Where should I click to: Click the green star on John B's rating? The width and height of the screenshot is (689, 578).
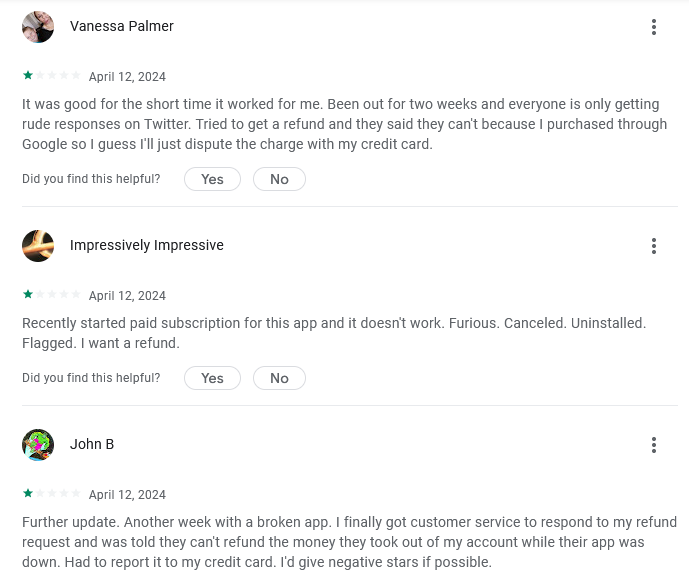pyautogui.click(x=28, y=493)
